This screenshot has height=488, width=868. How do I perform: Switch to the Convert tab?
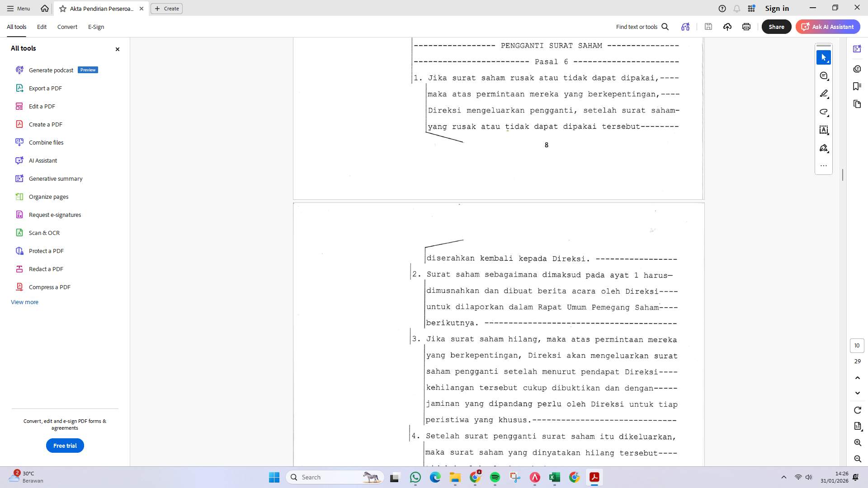tap(67, 27)
